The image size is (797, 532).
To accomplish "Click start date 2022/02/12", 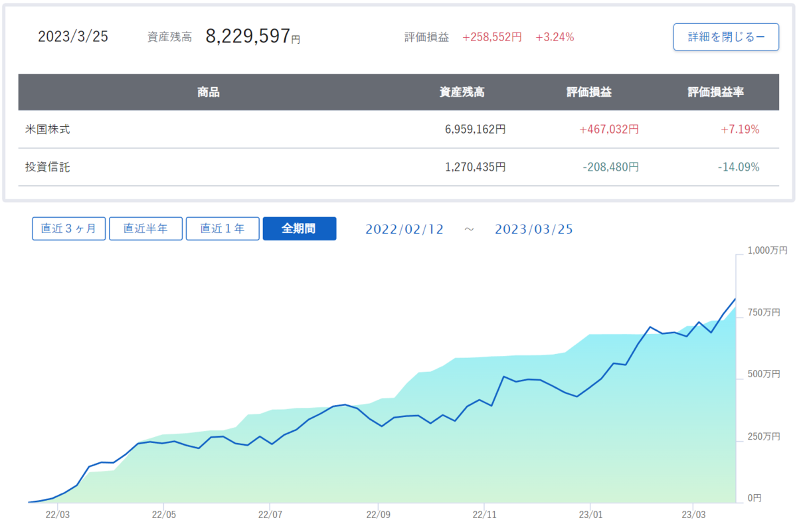I will tap(404, 229).
